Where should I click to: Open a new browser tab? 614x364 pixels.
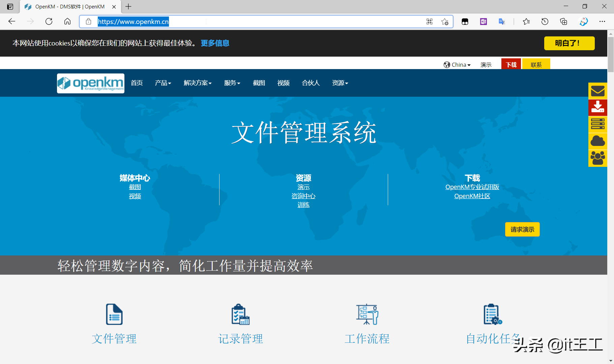128,6
